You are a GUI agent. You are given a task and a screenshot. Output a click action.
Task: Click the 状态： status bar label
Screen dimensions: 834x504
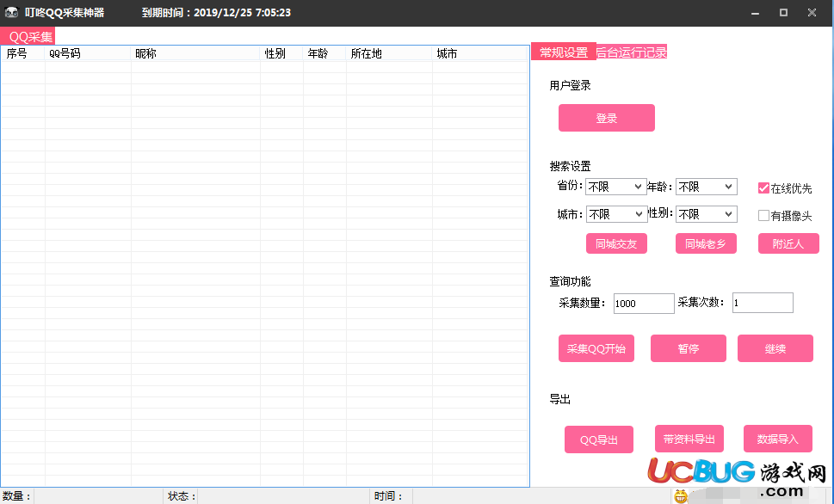pos(182,496)
